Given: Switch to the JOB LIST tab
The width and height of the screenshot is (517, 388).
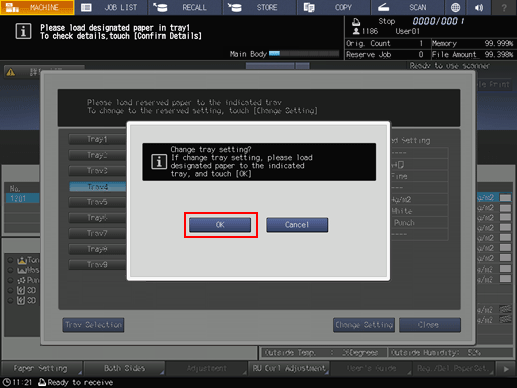Looking at the screenshot, I should tap(111, 7).
